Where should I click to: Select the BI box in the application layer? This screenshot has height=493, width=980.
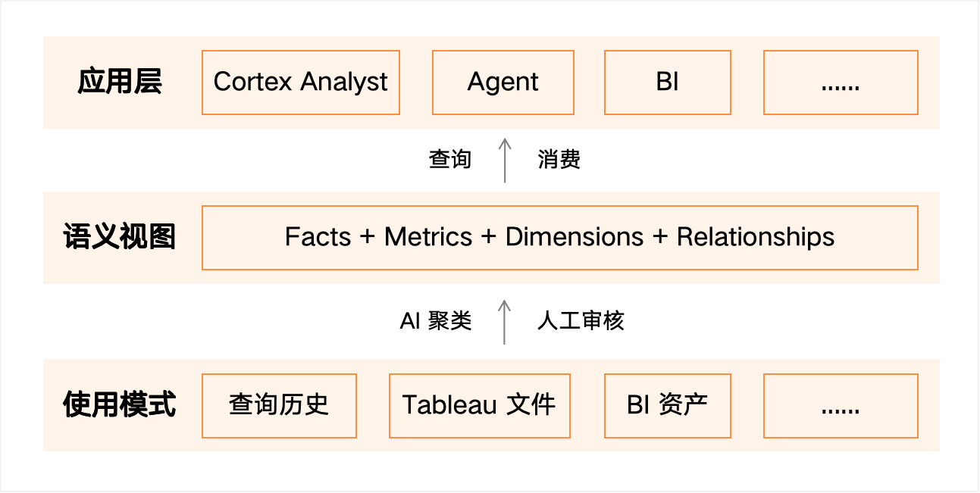(668, 83)
